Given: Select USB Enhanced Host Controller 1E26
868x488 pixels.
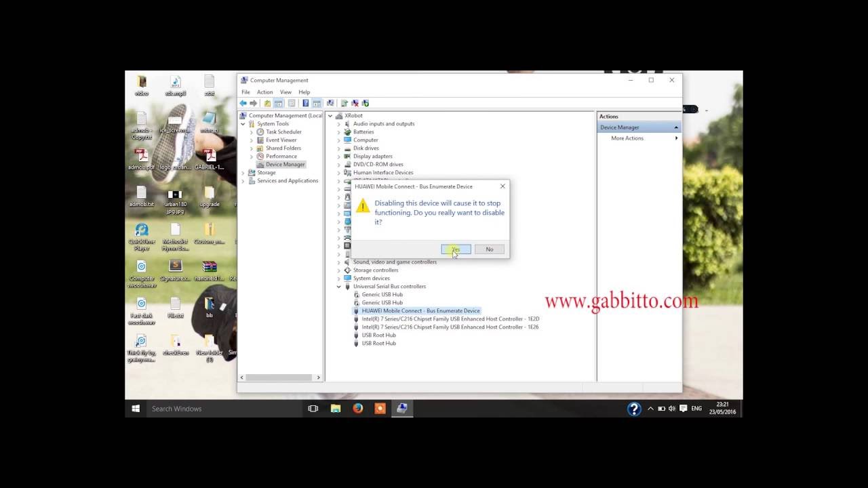Looking at the screenshot, I should (x=450, y=327).
